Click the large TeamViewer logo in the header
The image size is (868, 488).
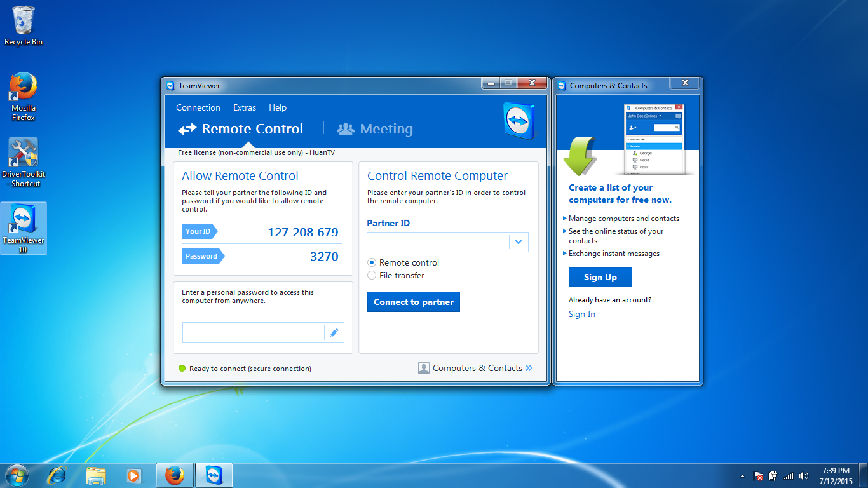[x=519, y=119]
